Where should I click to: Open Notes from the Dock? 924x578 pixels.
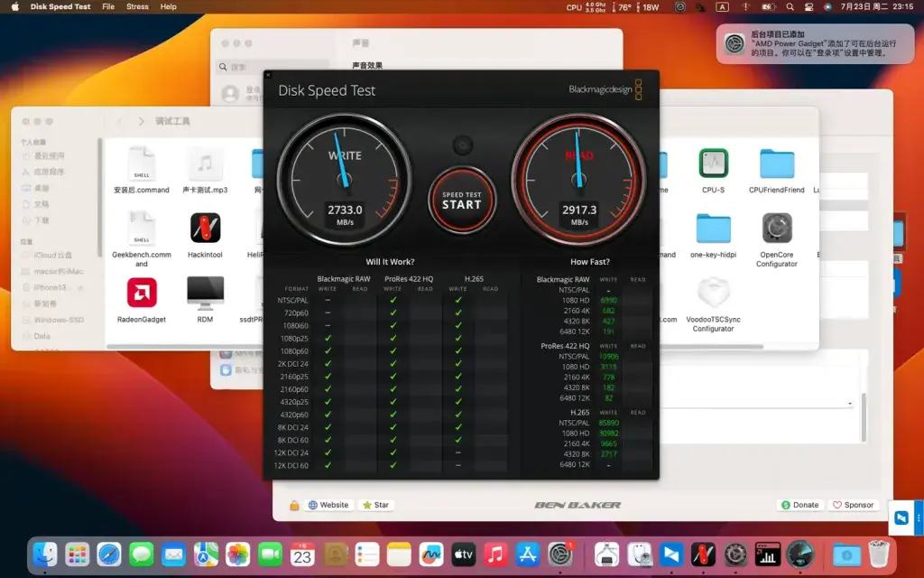pyautogui.click(x=399, y=555)
